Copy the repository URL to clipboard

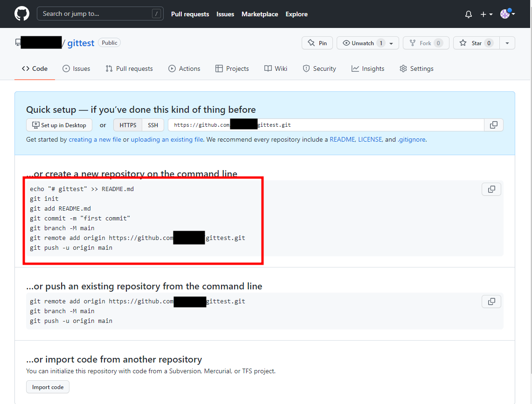pos(494,125)
